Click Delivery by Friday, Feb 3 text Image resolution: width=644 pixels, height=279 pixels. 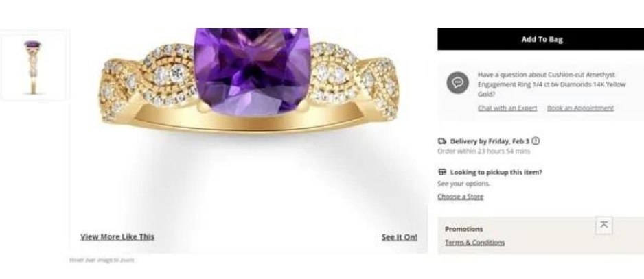coord(490,141)
